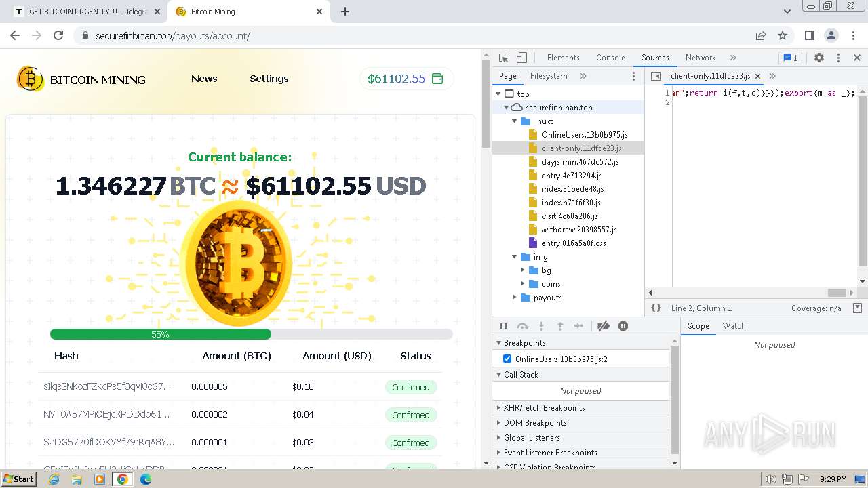Screen dimensions: 868x488
Task: Open the source coverage panel icon
Action: click(x=858, y=308)
